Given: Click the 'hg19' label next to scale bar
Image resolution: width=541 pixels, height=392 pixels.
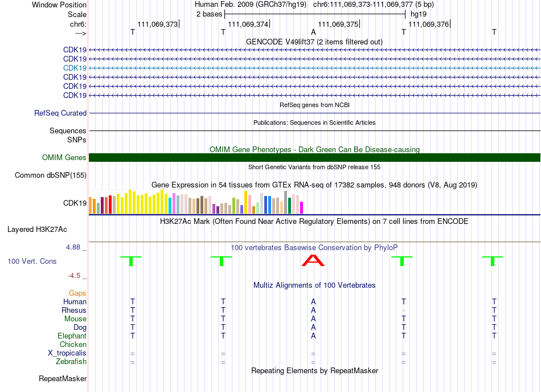Looking at the screenshot, I should 419,14.
